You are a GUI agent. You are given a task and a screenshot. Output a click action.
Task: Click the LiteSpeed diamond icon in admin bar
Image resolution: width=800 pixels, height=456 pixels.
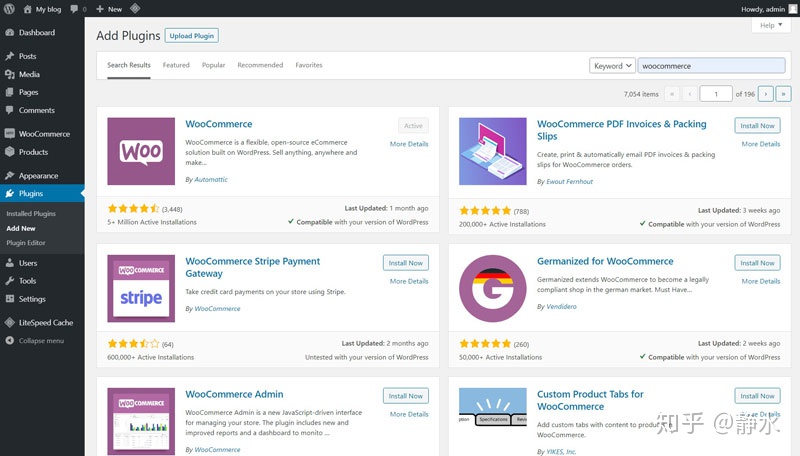tap(135, 8)
